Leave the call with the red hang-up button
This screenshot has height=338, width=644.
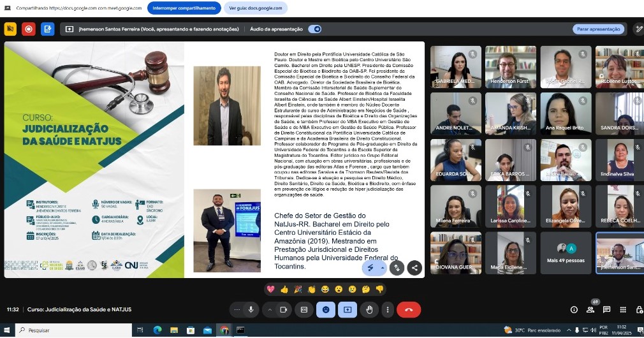coord(408,309)
